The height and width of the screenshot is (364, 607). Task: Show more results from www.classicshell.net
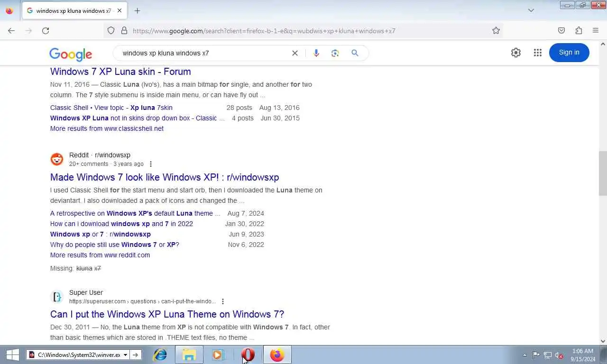(107, 128)
